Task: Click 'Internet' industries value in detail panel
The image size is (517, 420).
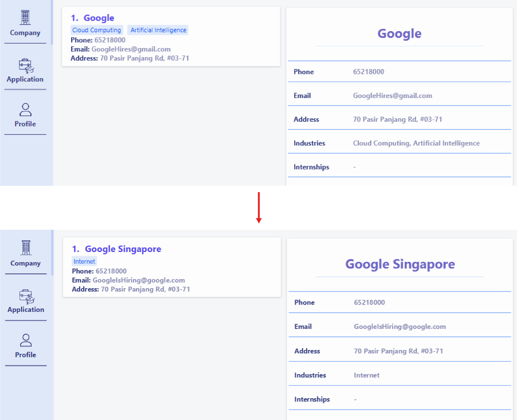Action: pos(367,375)
